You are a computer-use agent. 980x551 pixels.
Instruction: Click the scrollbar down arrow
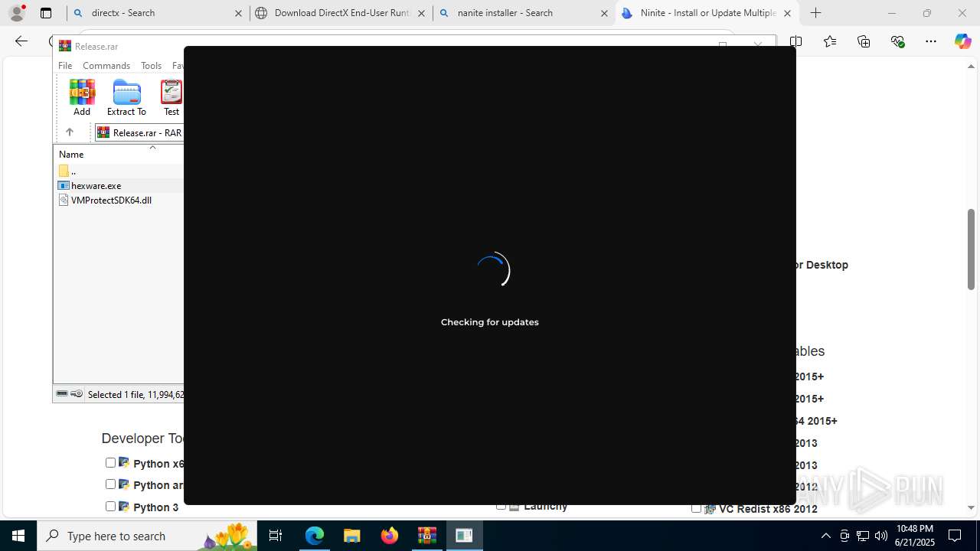tap(971, 507)
